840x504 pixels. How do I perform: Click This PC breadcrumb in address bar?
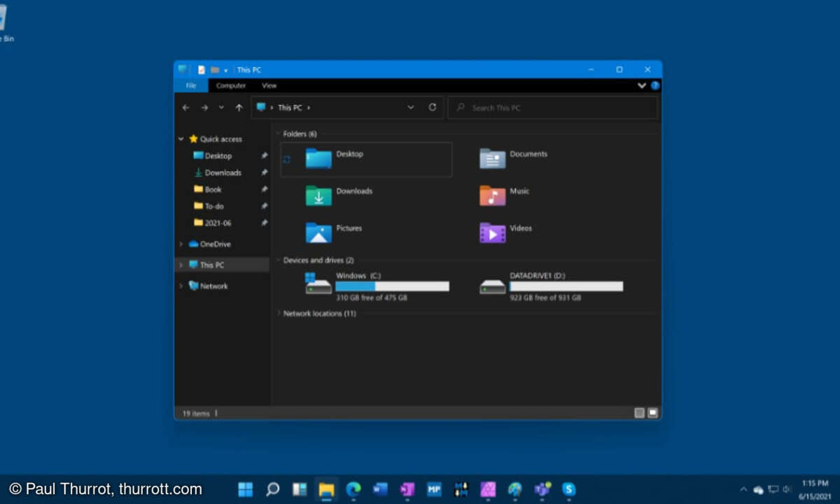click(290, 108)
